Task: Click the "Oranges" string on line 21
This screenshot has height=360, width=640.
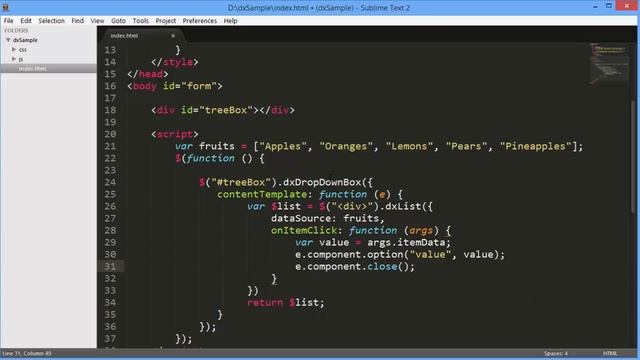Action: click(346, 146)
